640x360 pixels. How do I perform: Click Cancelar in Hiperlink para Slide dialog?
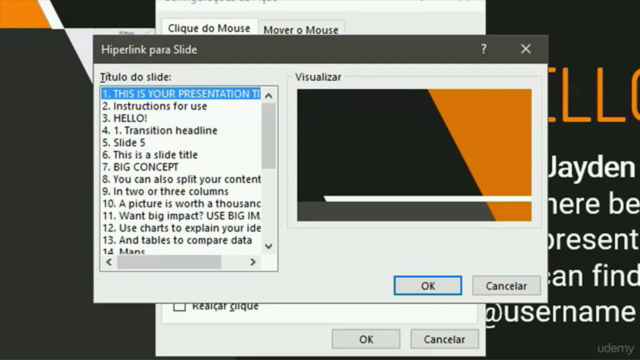point(506,286)
